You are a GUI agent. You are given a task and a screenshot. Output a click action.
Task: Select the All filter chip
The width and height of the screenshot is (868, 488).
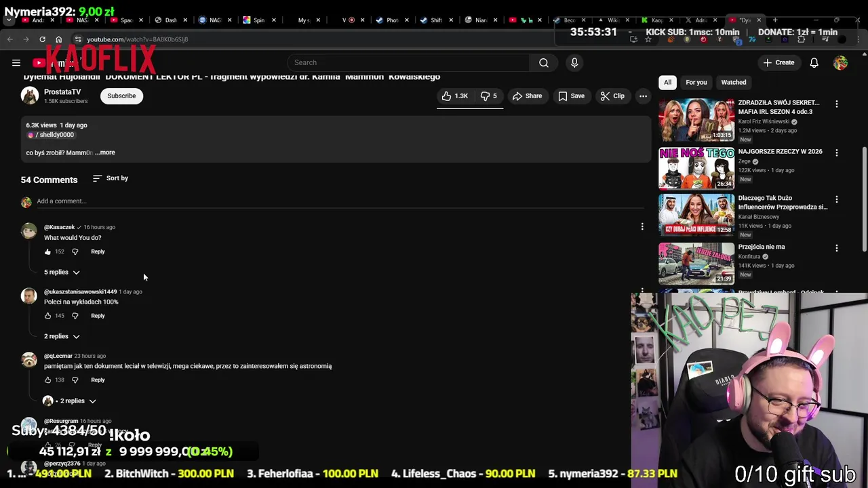coord(667,82)
